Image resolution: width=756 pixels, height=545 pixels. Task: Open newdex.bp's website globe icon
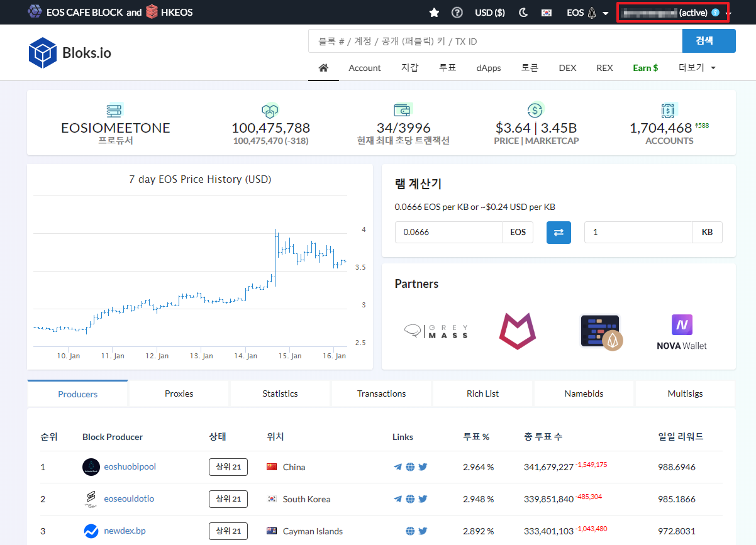tap(410, 531)
